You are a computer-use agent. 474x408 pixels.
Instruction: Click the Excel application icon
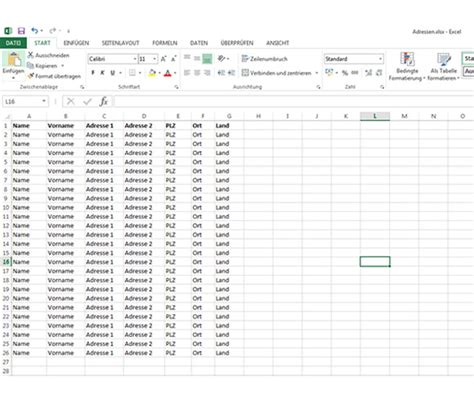coord(8,31)
